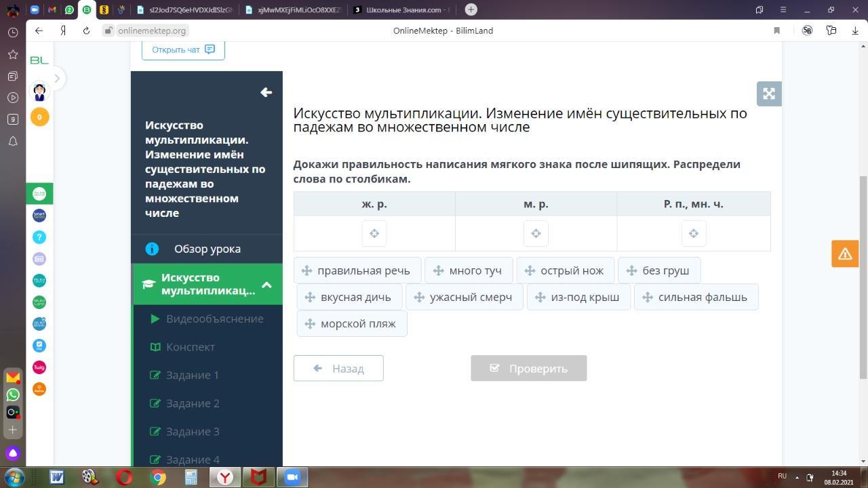Open favorites star in browser sidebar
This screenshot has width=868, height=488.
pyautogui.click(x=13, y=54)
